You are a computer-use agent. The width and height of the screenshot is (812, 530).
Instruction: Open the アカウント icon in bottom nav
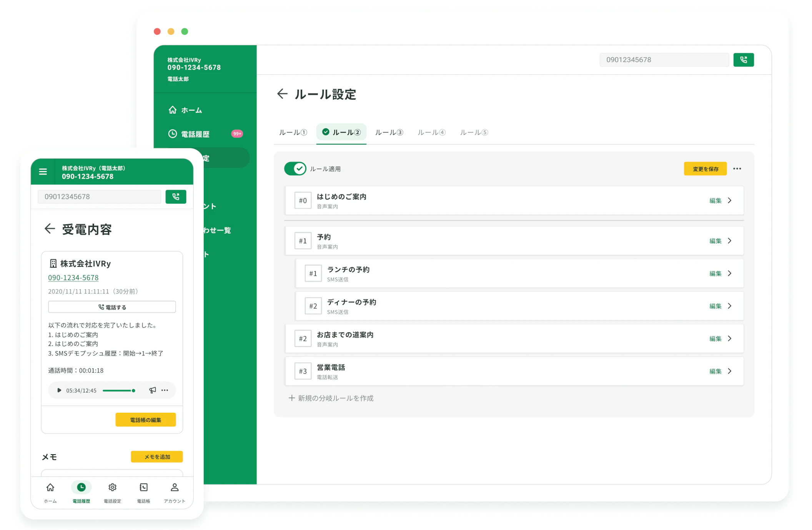tap(175, 488)
